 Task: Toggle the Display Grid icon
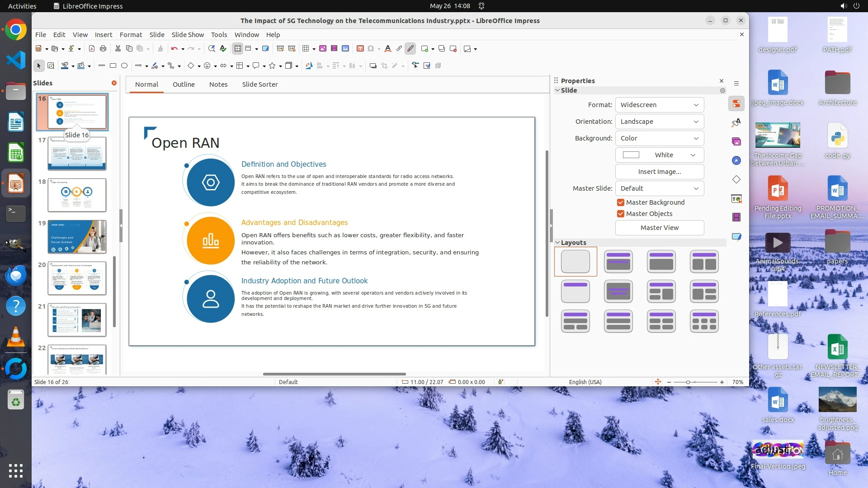238,49
